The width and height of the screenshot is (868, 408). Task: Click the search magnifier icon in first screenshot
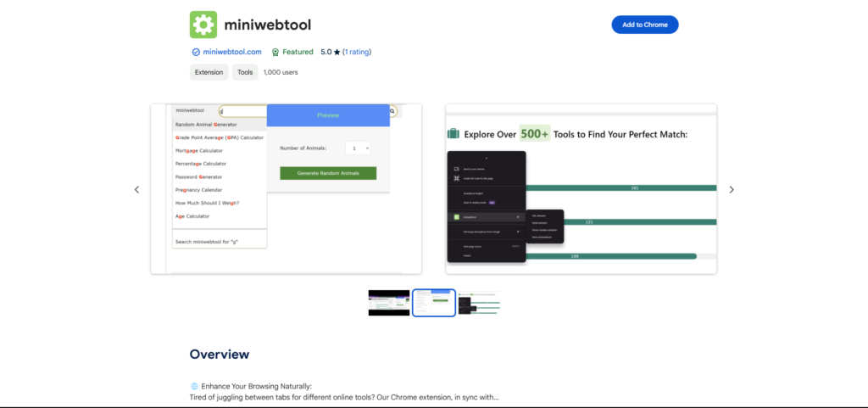[392, 111]
